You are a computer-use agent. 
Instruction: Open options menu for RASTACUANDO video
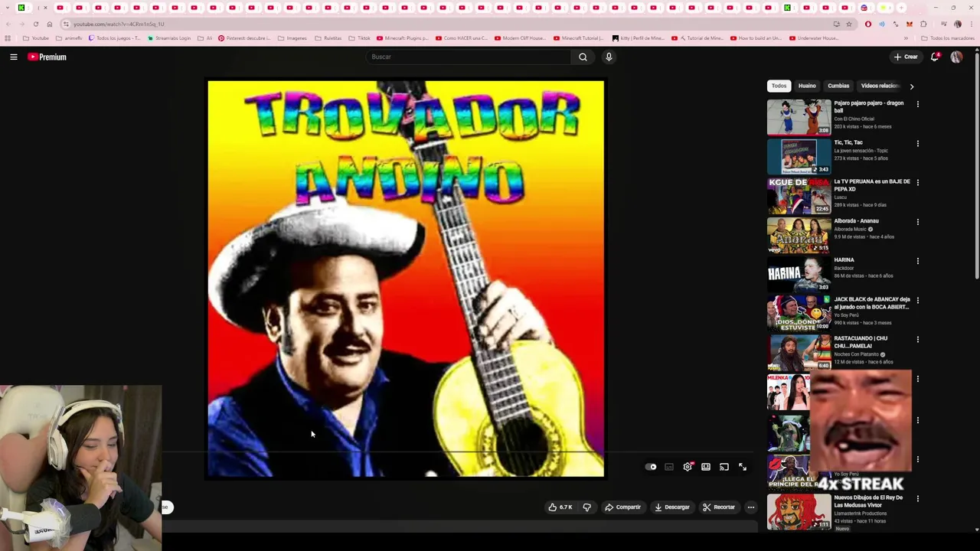[917, 339]
